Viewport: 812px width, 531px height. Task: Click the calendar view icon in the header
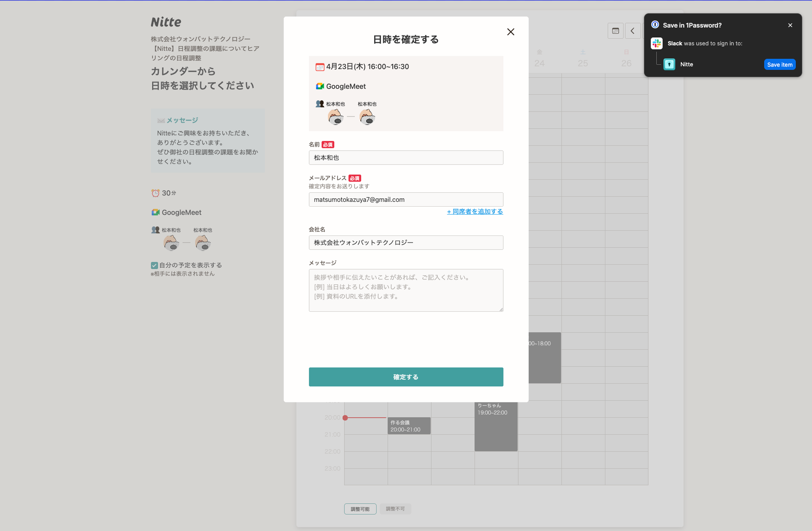(x=615, y=31)
